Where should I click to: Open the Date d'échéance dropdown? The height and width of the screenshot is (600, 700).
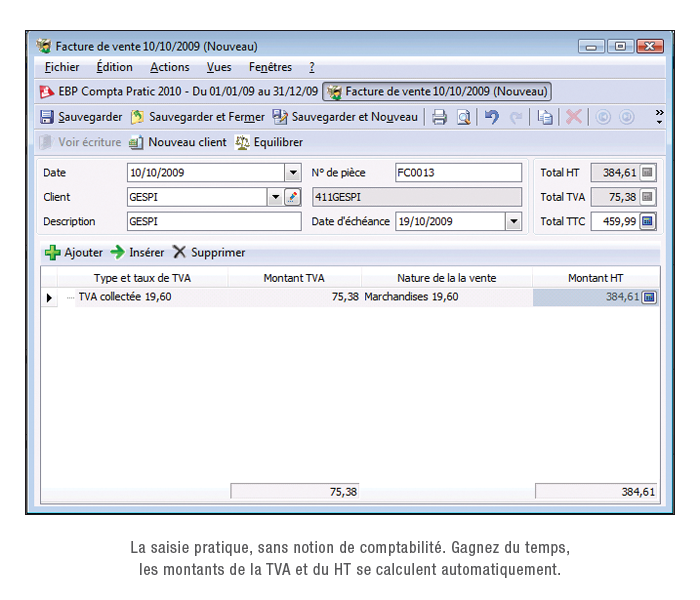(513, 221)
